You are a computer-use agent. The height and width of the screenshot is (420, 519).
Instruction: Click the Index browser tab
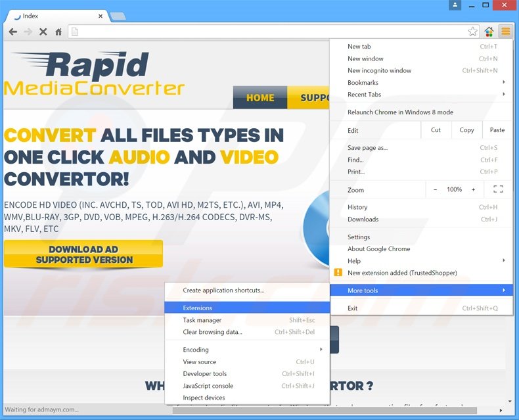tap(56, 16)
